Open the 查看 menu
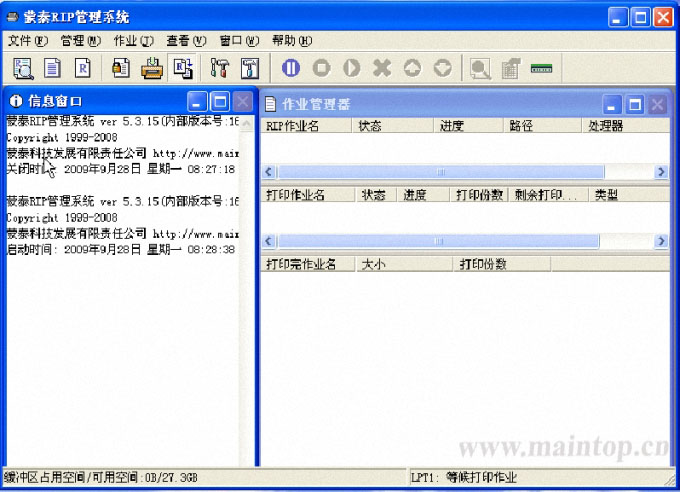The width and height of the screenshot is (680, 492). [186, 41]
